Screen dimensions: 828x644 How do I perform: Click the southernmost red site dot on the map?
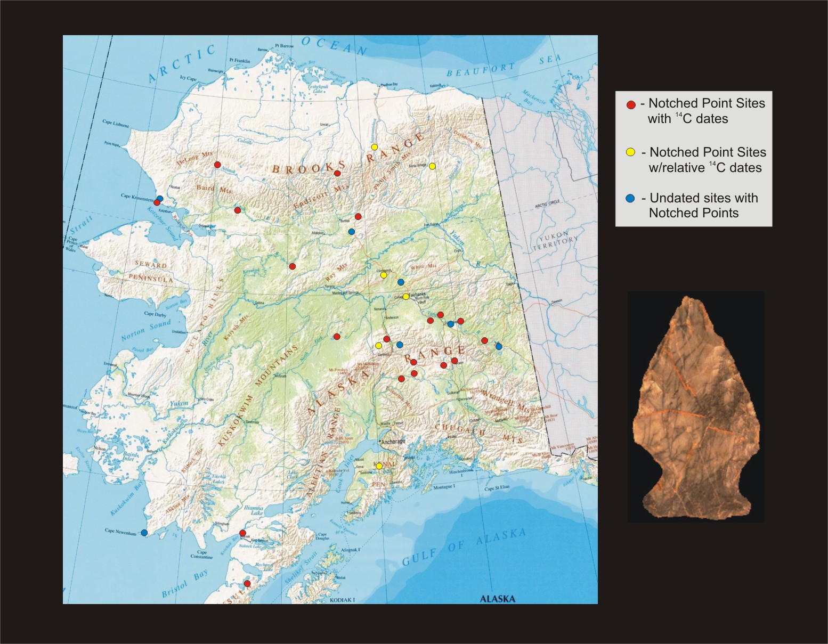click(247, 583)
